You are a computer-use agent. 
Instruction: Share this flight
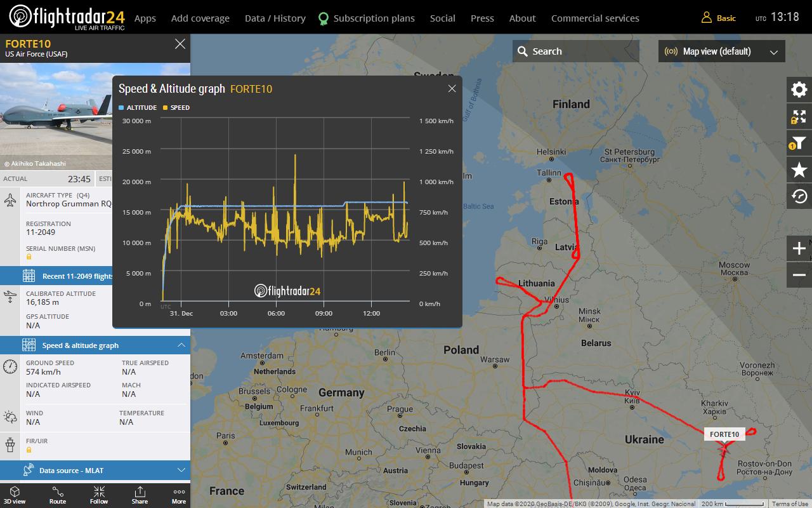coord(140,495)
